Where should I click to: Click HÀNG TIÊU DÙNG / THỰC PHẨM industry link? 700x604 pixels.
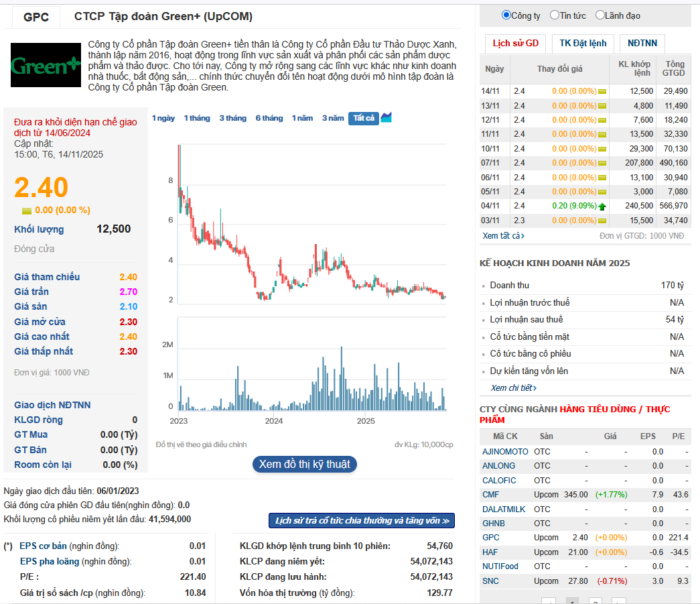click(575, 414)
